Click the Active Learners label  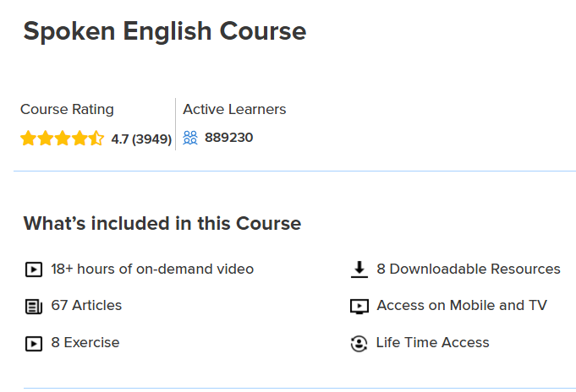(x=234, y=110)
